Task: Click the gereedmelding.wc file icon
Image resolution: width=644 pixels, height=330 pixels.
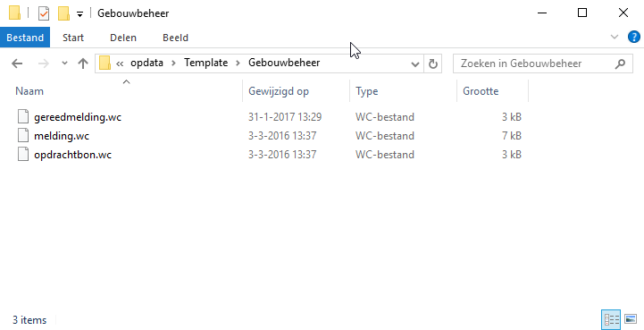Action: (23, 117)
